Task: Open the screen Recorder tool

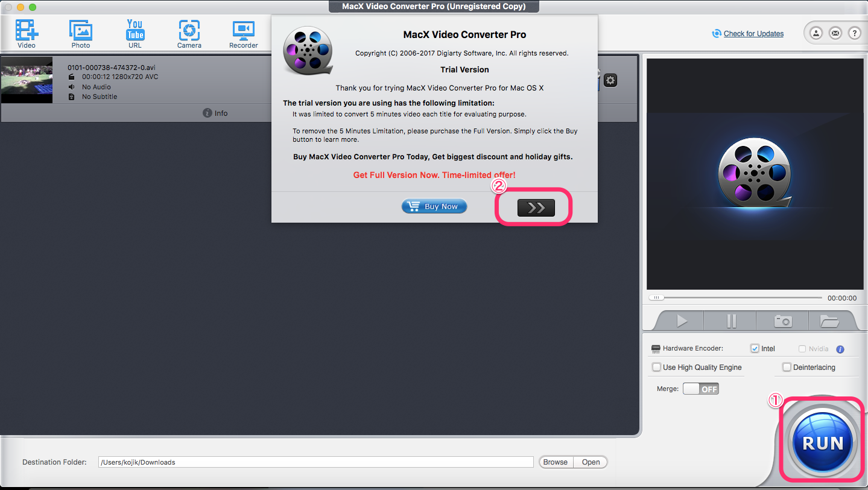Action: click(244, 33)
